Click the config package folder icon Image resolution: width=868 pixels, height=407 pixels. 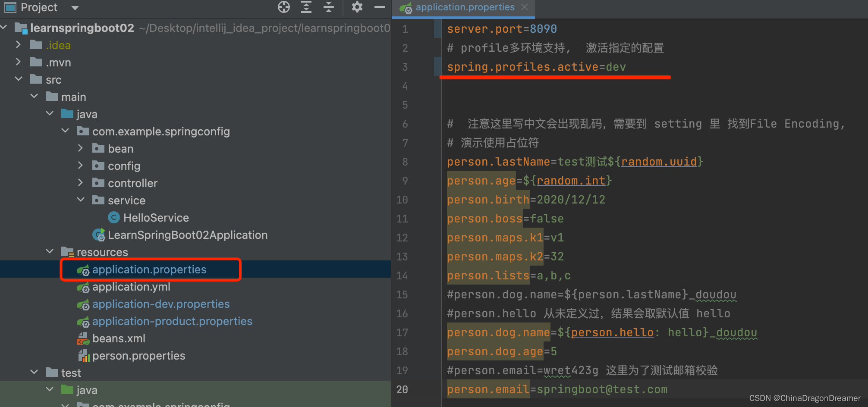pyautogui.click(x=98, y=166)
